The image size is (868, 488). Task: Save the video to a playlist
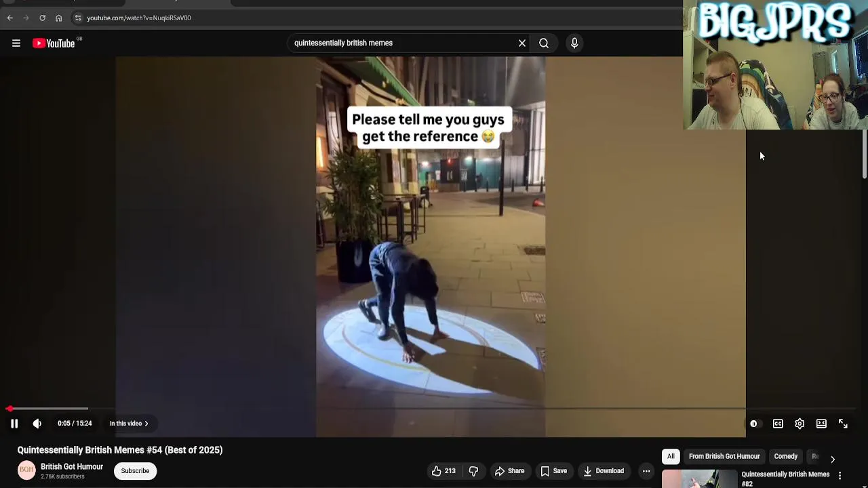(553, 471)
